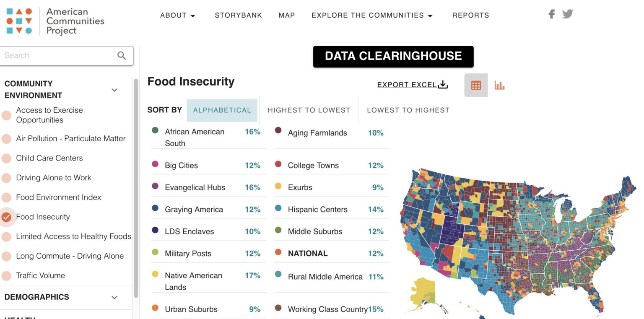The width and height of the screenshot is (644, 319).
Task: Switch to table view using the grid icon
Action: (x=476, y=85)
